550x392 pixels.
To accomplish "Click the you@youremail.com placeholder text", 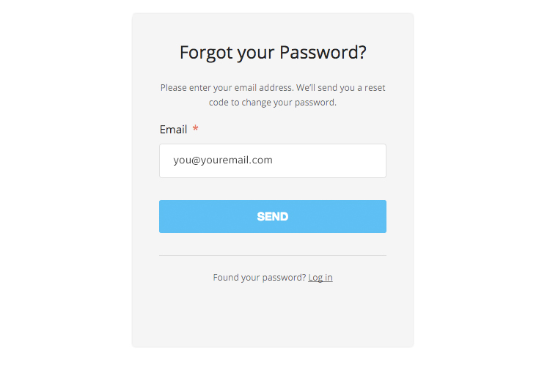I will point(223,160).
